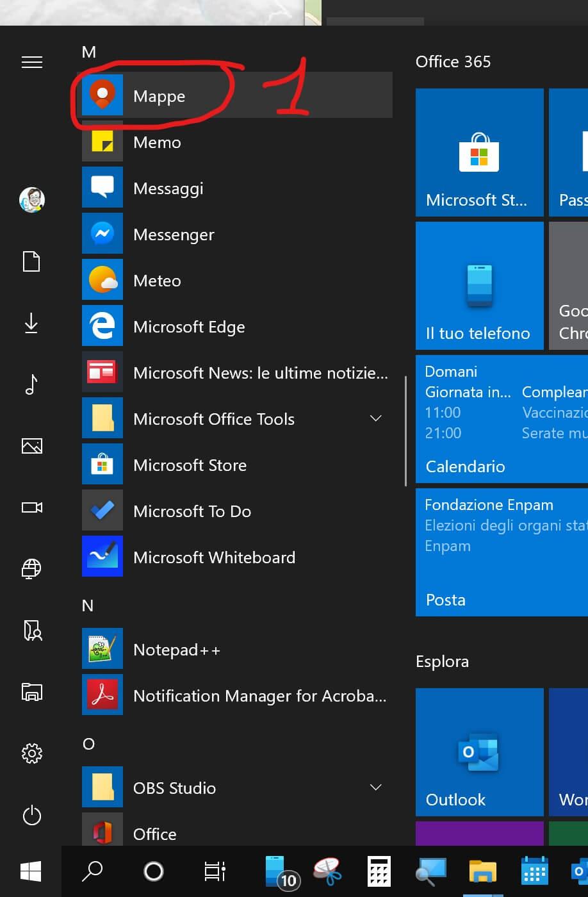
Task: Launch Messenger from the app list
Action: click(x=173, y=235)
